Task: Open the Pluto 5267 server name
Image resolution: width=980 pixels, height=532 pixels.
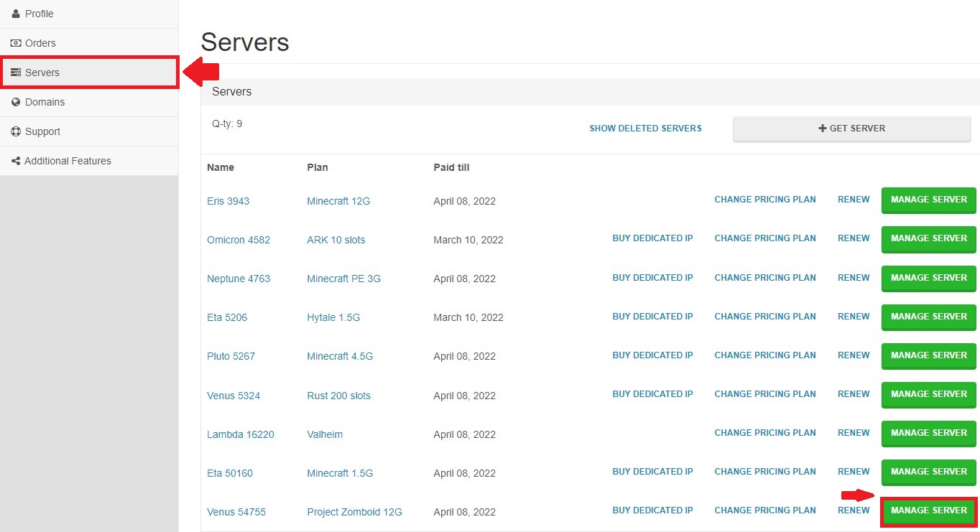Action: (230, 356)
